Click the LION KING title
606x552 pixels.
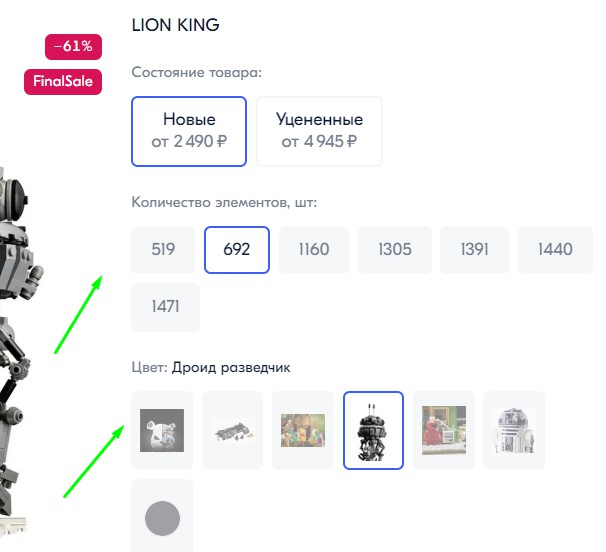pos(175,25)
